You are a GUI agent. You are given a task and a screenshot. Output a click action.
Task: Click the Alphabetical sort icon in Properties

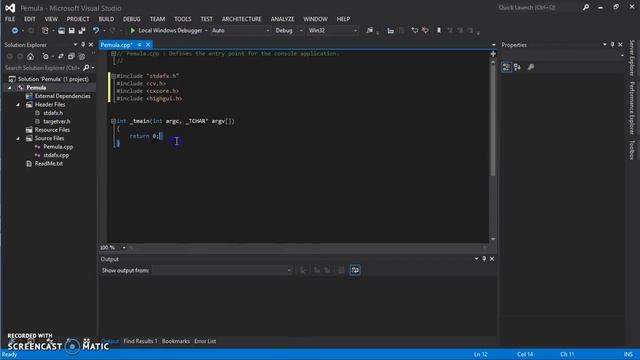[517, 67]
